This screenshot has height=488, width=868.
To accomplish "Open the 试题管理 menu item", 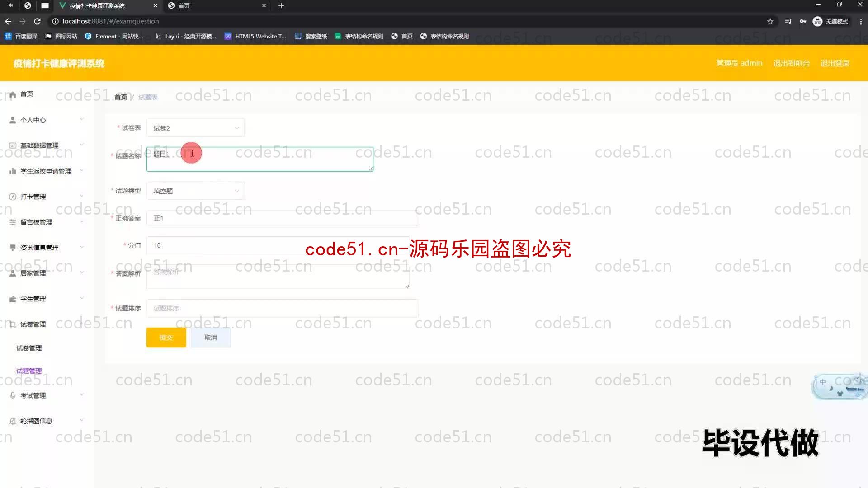I will tap(28, 371).
